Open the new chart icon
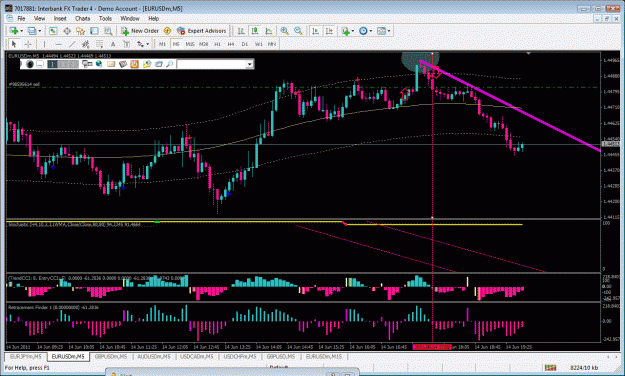 coord(14,31)
